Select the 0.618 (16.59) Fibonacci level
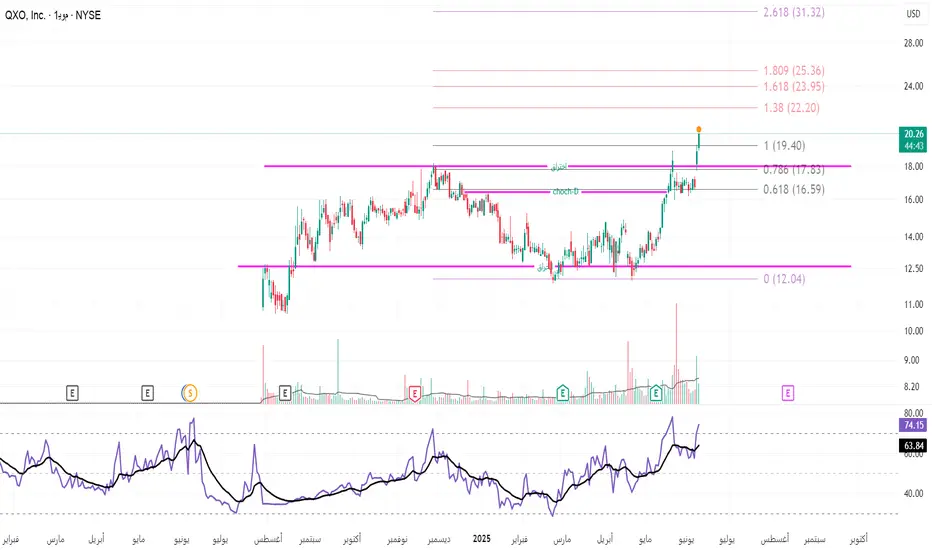Viewport: 932px width, 550px height. point(794,190)
